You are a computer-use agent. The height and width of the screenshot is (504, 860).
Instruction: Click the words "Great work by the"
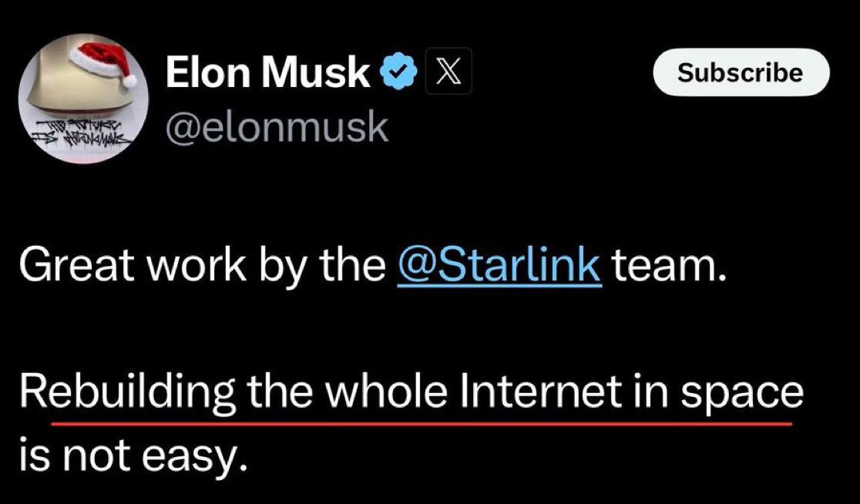(200, 267)
